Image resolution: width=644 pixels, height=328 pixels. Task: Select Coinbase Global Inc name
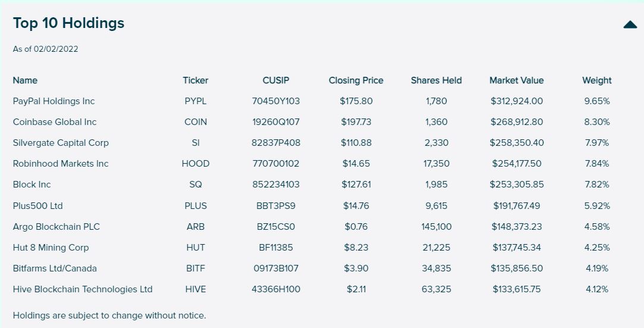click(55, 122)
